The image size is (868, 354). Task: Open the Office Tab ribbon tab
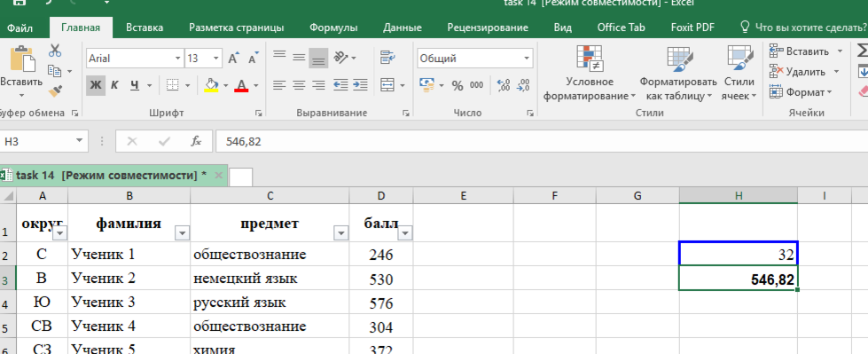pos(622,28)
